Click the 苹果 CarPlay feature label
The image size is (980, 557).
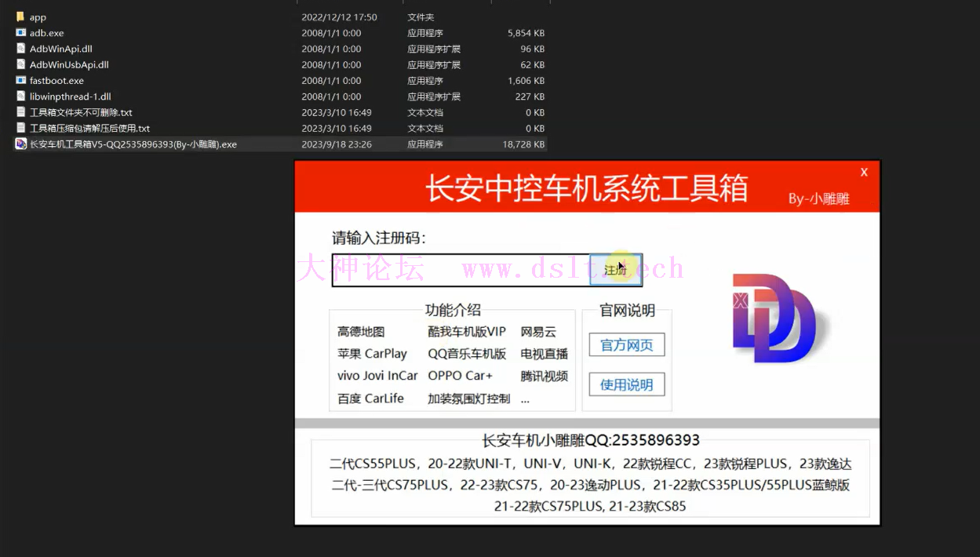[x=372, y=354]
